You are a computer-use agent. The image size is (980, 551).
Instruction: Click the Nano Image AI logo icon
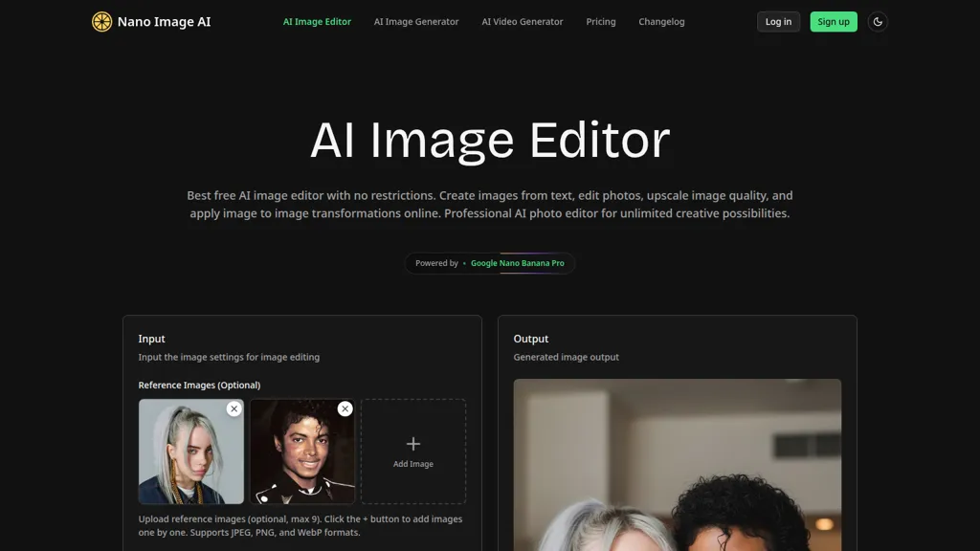(101, 22)
